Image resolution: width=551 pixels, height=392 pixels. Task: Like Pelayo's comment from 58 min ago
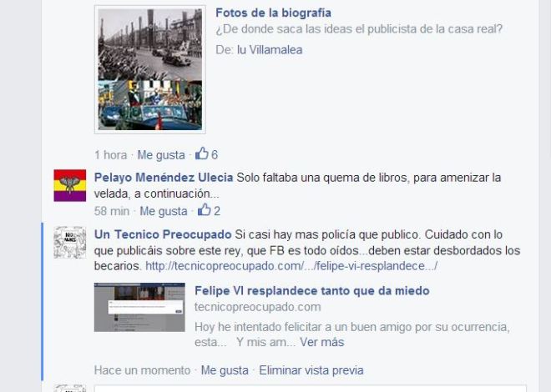(164, 211)
